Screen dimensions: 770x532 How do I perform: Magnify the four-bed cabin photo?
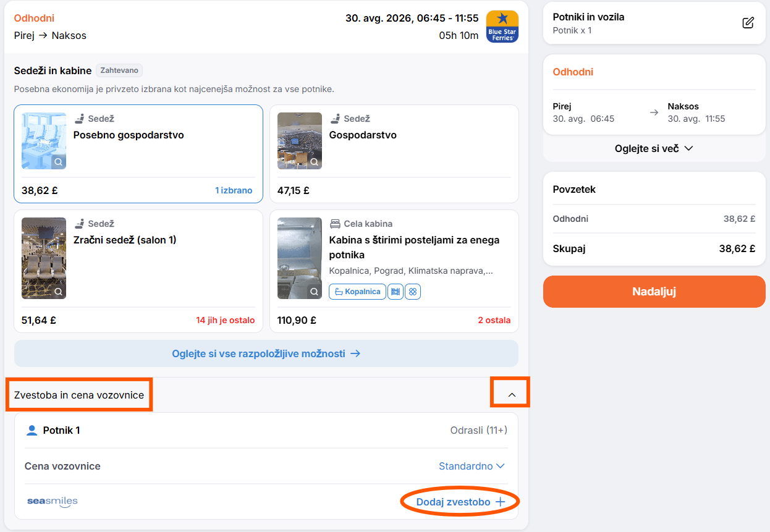(314, 292)
